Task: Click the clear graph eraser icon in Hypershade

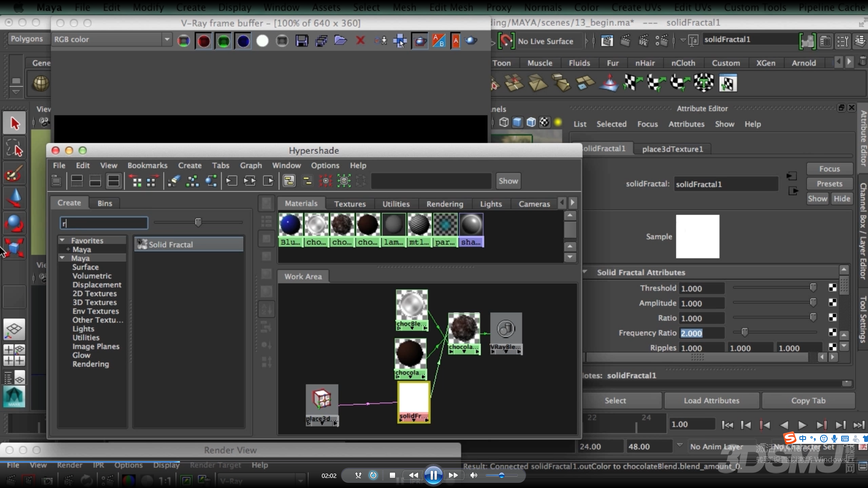Action: [x=174, y=181]
